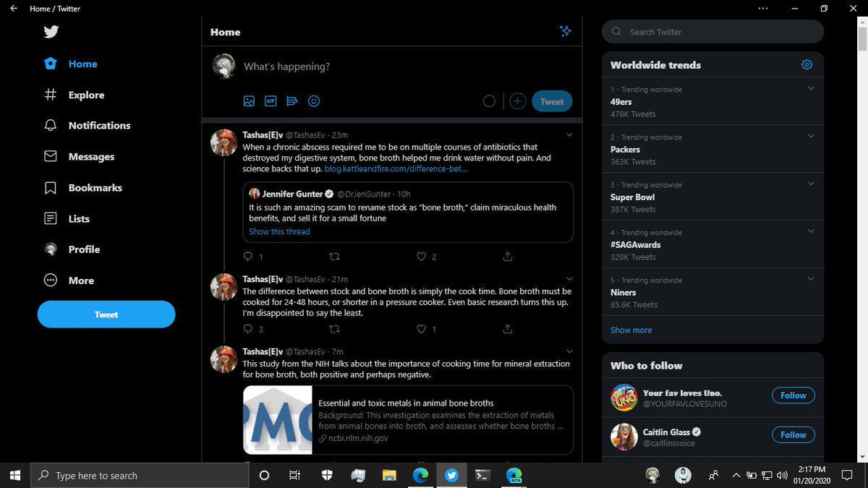View saved tweets with the Bookmarks icon
The width and height of the screenshot is (868, 488).
click(50, 187)
